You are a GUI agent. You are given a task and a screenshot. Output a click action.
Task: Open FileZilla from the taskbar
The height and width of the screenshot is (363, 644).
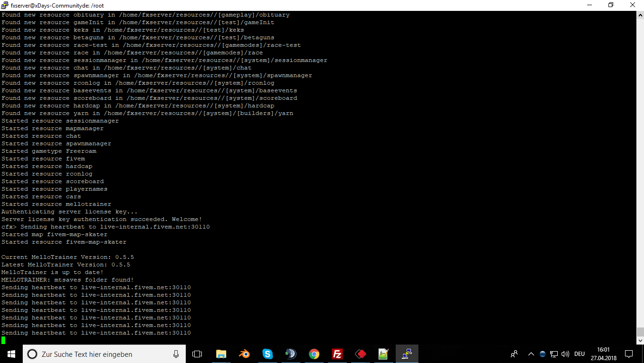[337, 354]
